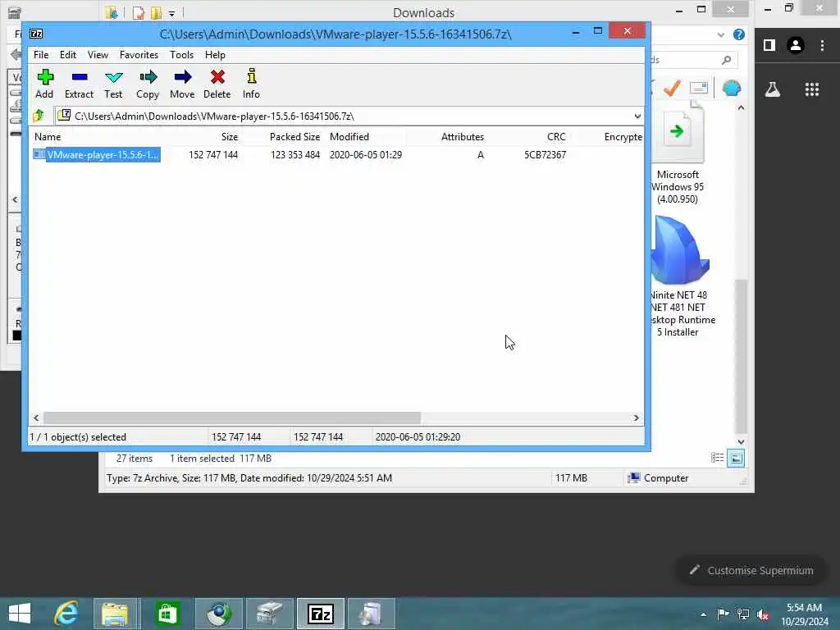
Task: Switch Downloads to large icons view
Action: [x=736, y=458]
